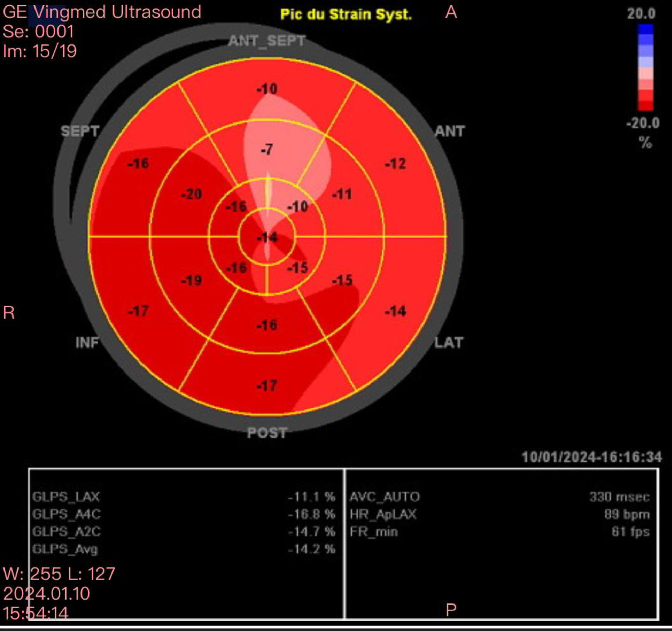This screenshot has height=631, width=672.
Task: Click the POST wall label
Action: pyautogui.click(x=267, y=433)
